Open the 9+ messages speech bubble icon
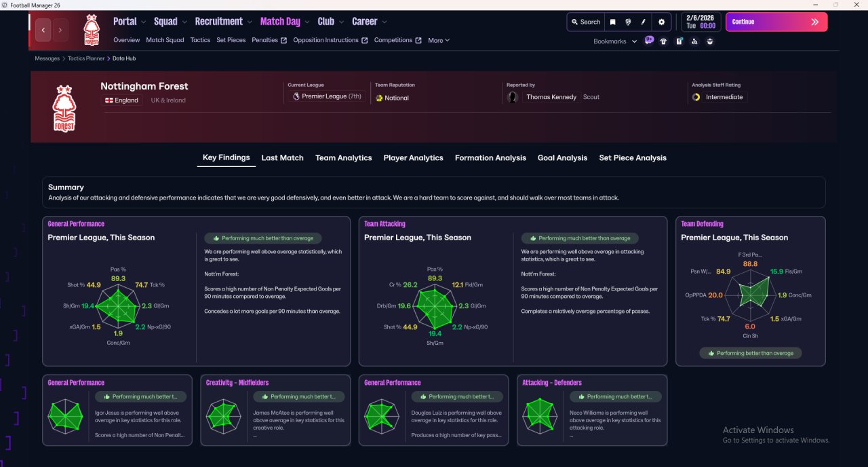The height and width of the screenshot is (467, 868). tap(649, 41)
